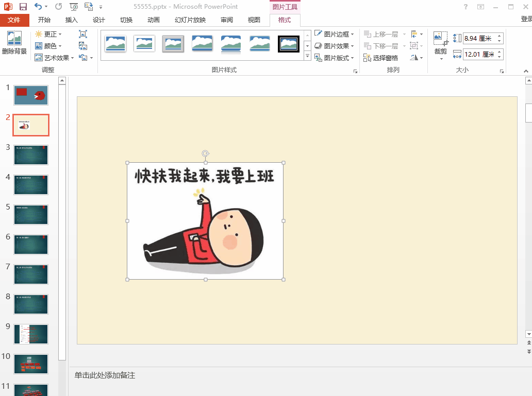532x396 pixels.
Task: Open the 文件 menu
Action: [x=15, y=20]
